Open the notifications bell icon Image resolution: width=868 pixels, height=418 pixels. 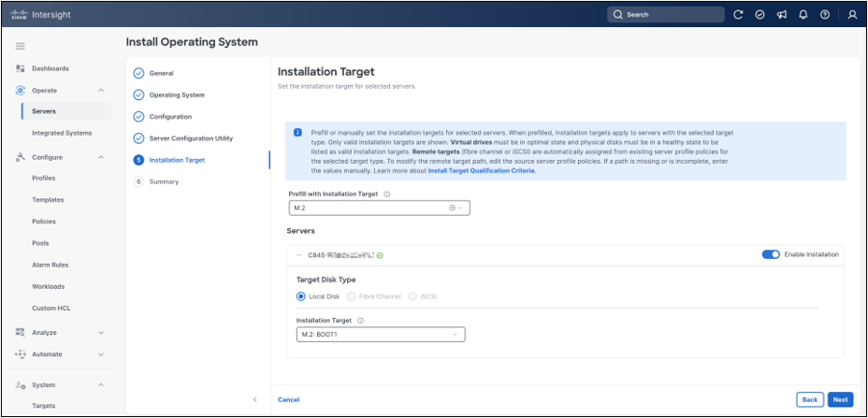[803, 15]
